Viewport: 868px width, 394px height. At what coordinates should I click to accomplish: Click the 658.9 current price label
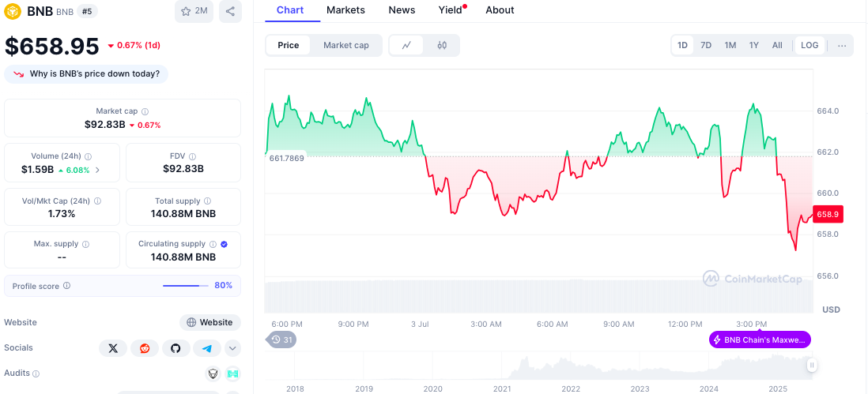pyautogui.click(x=828, y=215)
